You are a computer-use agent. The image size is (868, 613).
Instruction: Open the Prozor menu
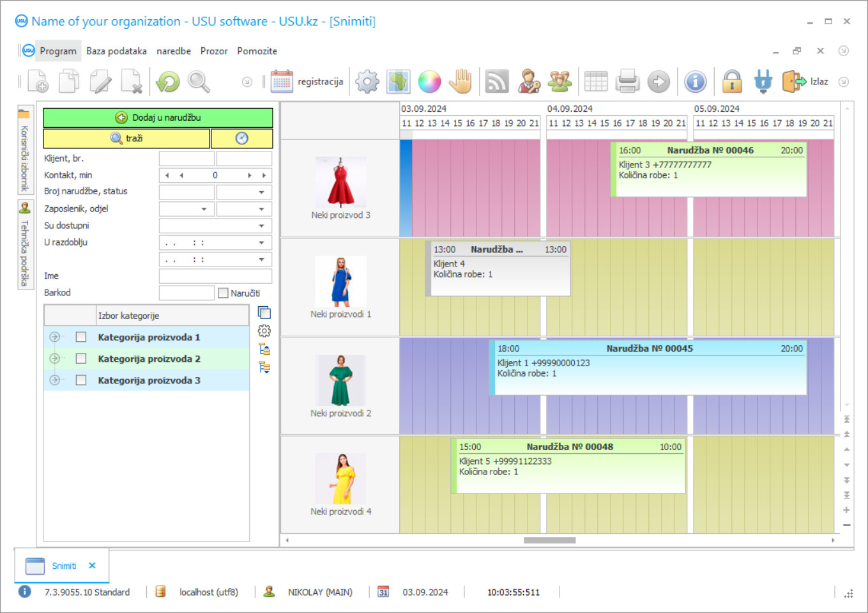214,51
